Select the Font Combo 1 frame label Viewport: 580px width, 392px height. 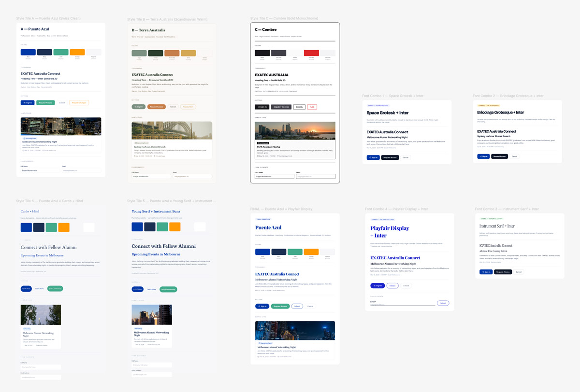(392, 96)
